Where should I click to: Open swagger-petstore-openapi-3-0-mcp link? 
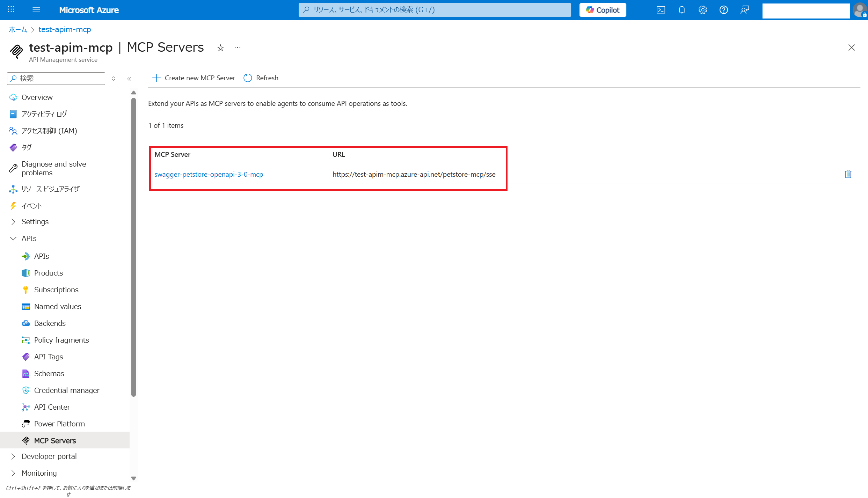click(x=209, y=174)
